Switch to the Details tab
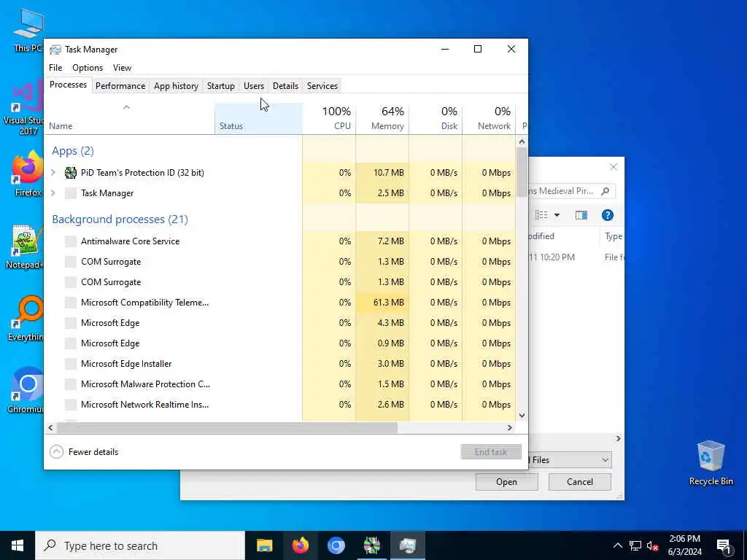This screenshot has height=560, width=747. pos(285,86)
